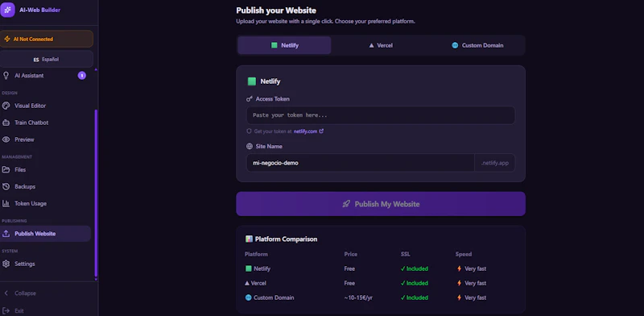
Task: Click the Train Chatbot robot icon
Action: point(6,123)
